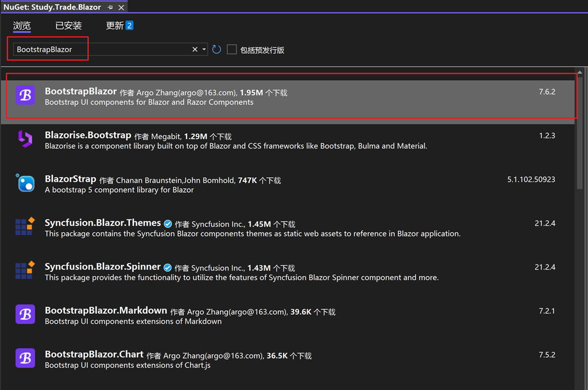The height and width of the screenshot is (390, 588).
Task: Select the BlazorStrap package title
Action: 71,179
